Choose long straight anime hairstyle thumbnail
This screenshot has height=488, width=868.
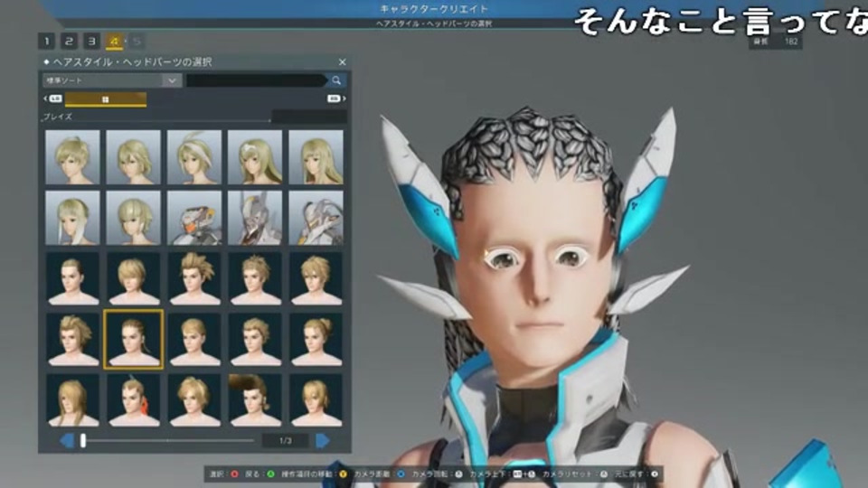coord(316,157)
